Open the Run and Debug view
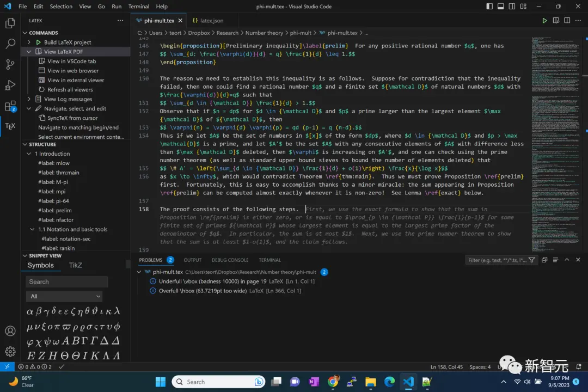588x392 pixels. click(x=10, y=85)
